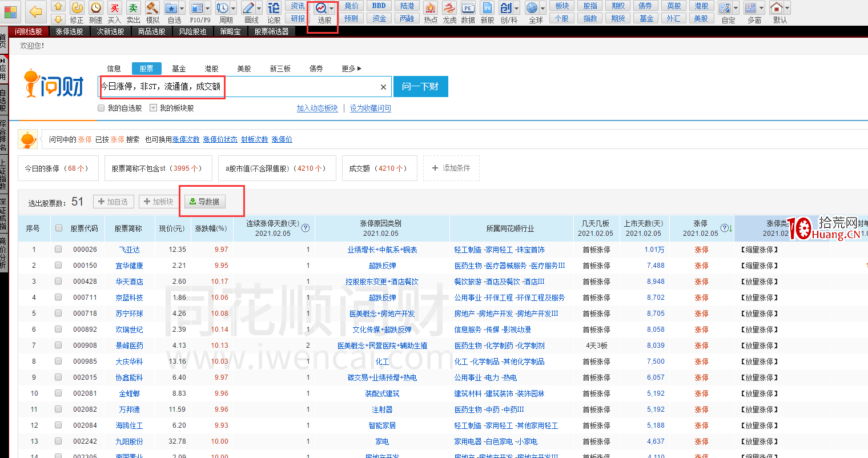Toggle the 我的自选股 checkbox

click(x=101, y=108)
